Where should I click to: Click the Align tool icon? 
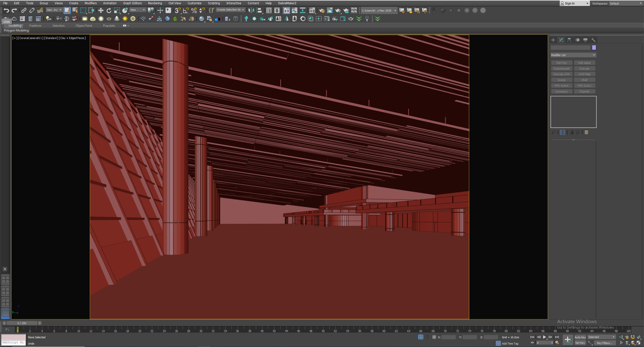tap(259, 10)
